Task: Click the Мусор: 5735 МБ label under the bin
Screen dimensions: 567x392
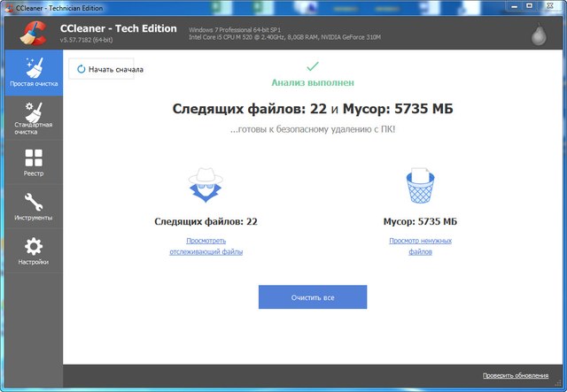Action: pyautogui.click(x=420, y=221)
